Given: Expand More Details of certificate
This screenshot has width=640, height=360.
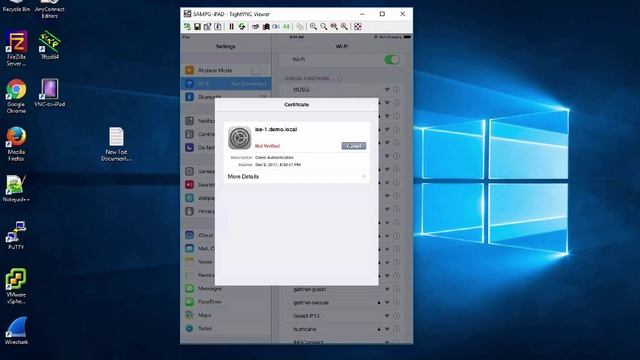Looking at the screenshot, I should 296,177.
